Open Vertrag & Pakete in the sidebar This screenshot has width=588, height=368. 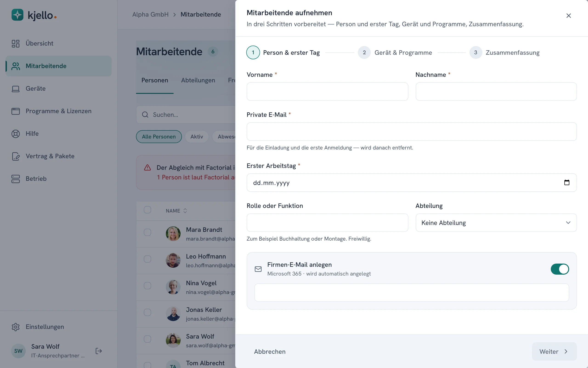58,156
